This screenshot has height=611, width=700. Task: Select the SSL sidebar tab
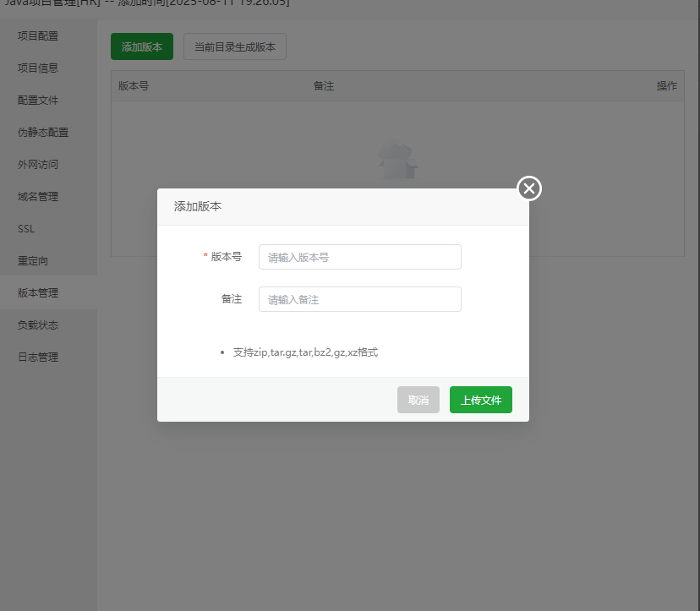26,228
